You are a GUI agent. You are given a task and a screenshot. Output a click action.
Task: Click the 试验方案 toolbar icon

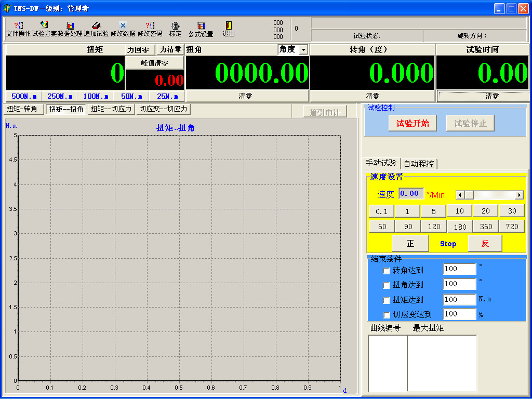44,29
